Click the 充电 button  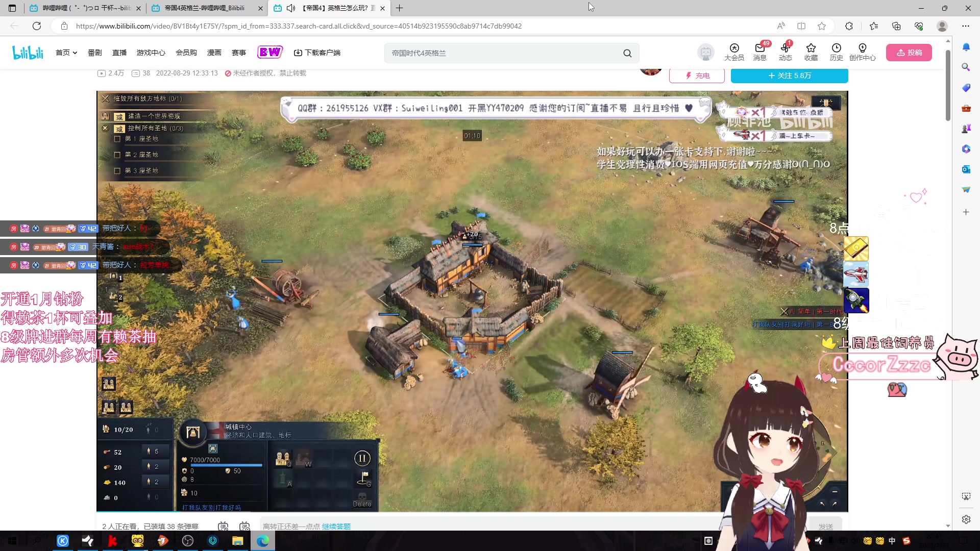[x=697, y=76]
